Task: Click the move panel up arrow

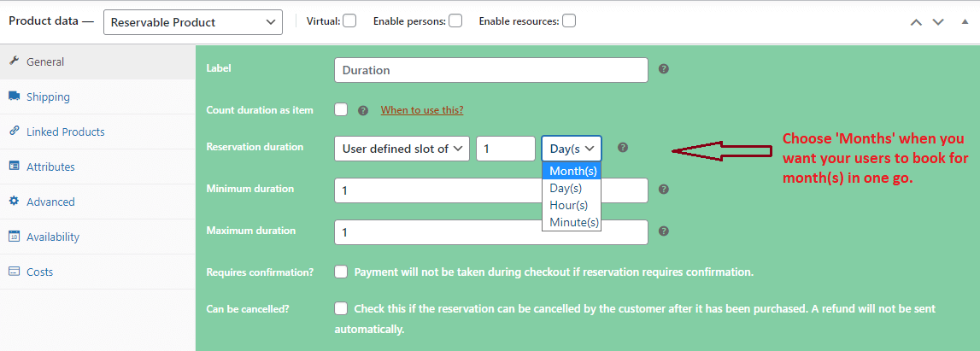Action: click(916, 22)
